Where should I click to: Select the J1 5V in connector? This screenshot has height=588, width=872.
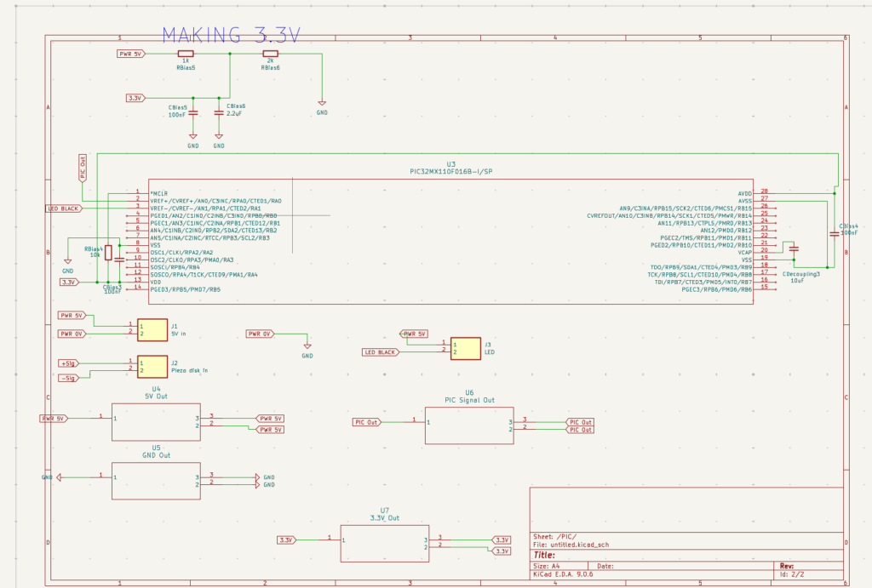coord(152,330)
